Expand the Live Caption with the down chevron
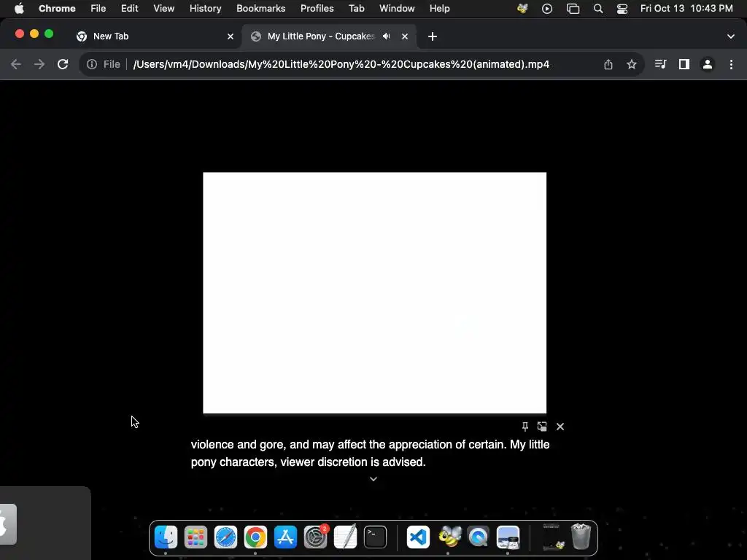 (x=373, y=479)
